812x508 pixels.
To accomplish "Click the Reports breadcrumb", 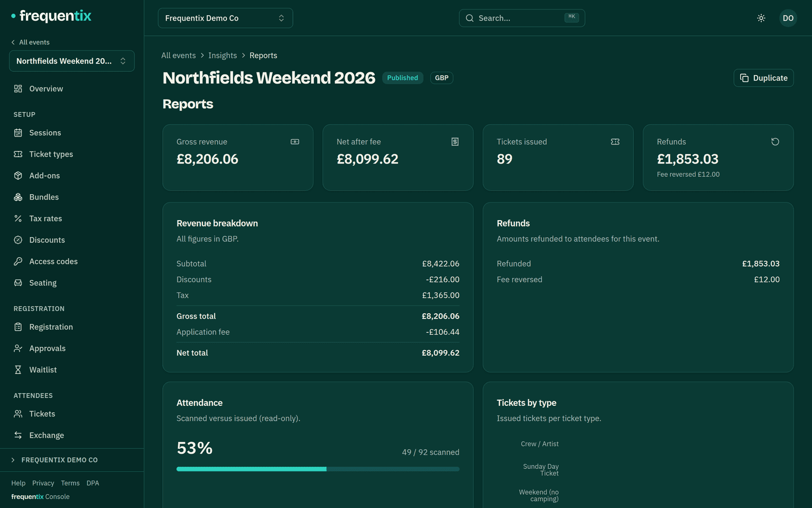I will tap(263, 56).
